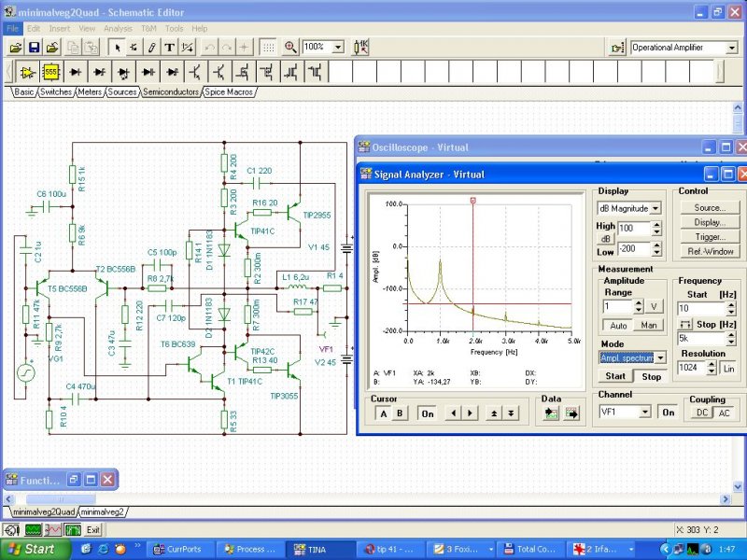Select DC coupling
Image resolution: width=747 pixels, height=560 pixels.
pyautogui.click(x=702, y=413)
